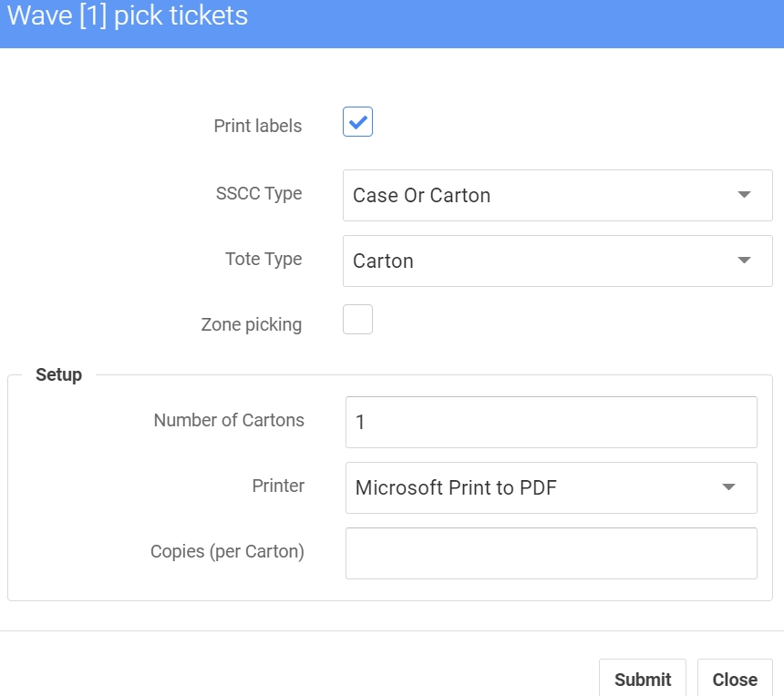
Task: Click the Copies (per Carton) label
Action: [x=227, y=551]
